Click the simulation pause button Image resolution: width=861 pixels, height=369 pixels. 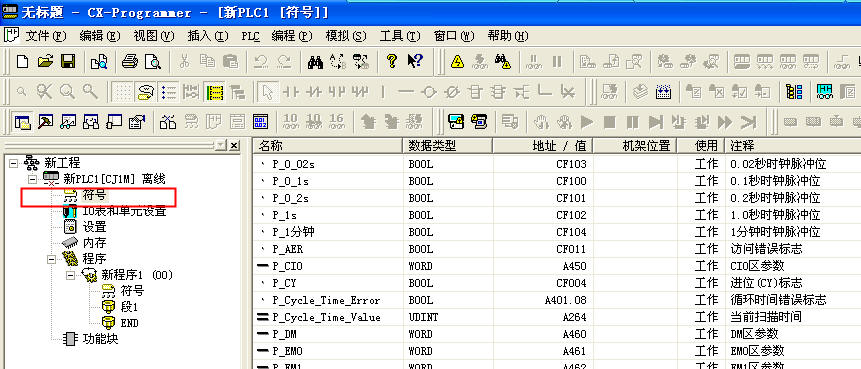coord(632,122)
